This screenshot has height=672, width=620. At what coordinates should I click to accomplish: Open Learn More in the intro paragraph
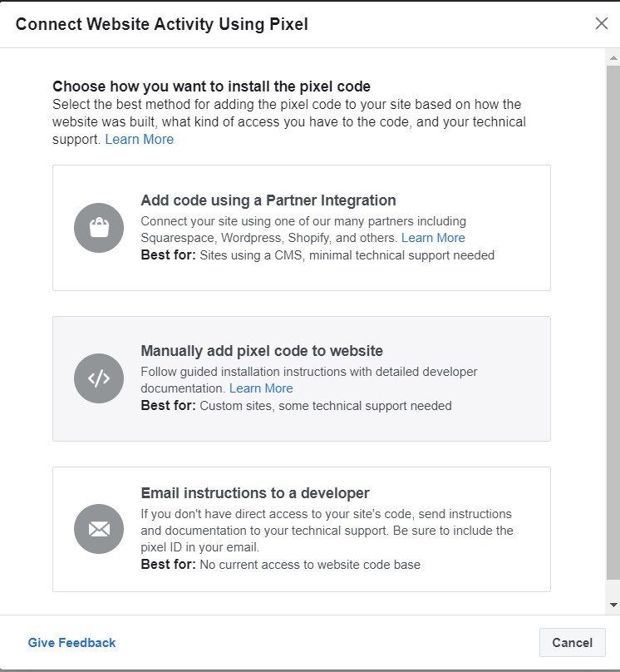(139, 139)
